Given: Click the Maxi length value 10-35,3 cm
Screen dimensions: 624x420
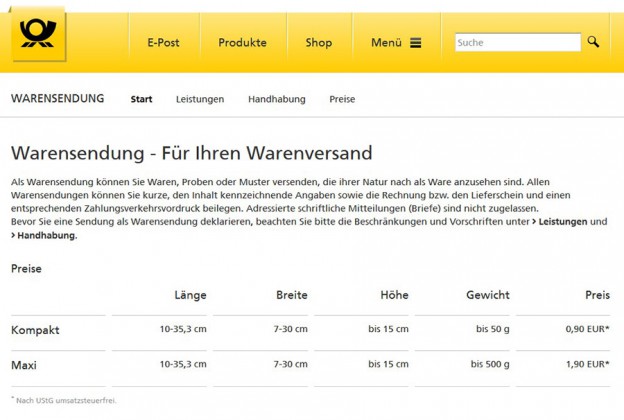Looking at the screenshot, I should (183, 364).
